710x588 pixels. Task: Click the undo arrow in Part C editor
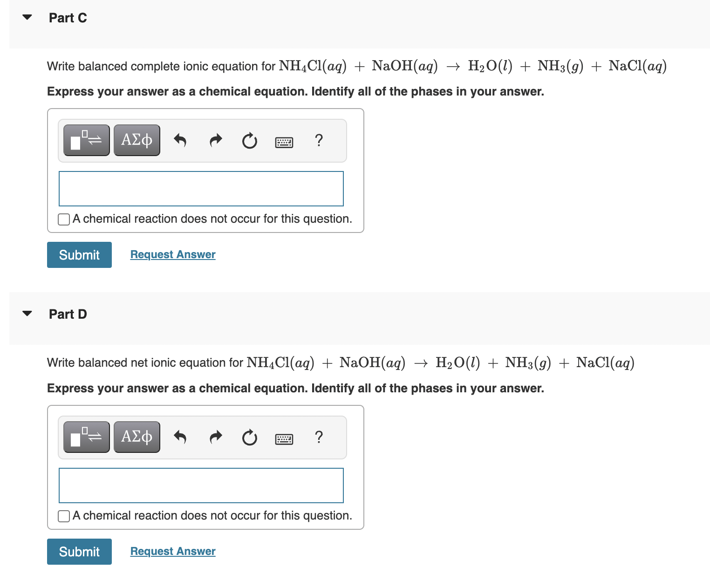pos(180,141)
